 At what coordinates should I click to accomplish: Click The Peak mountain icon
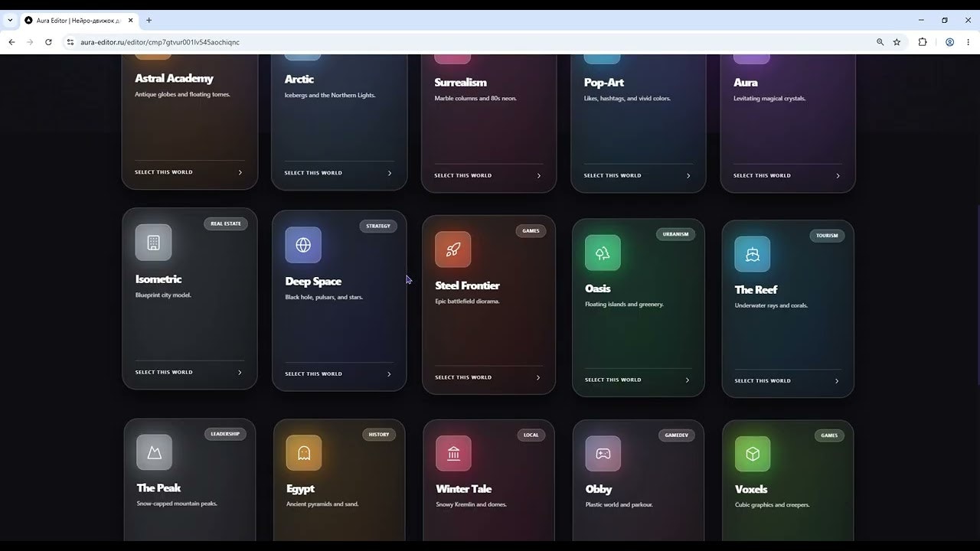point(155,452)
